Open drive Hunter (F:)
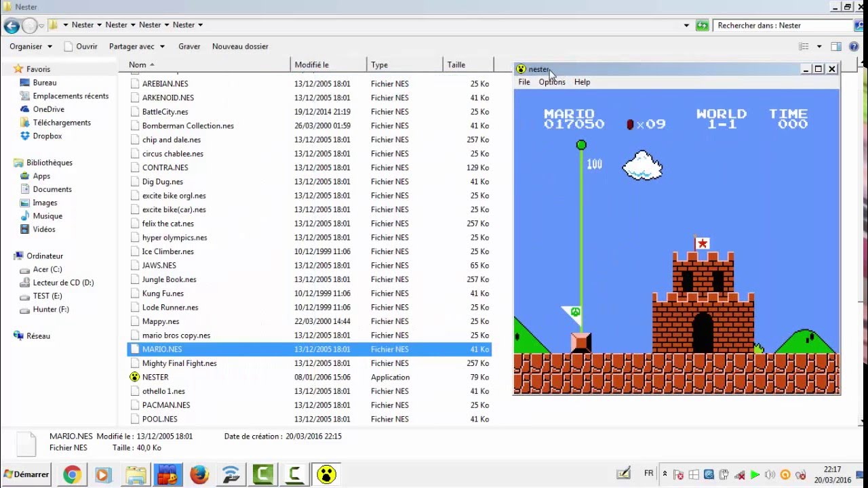 (x=51, y=309)
